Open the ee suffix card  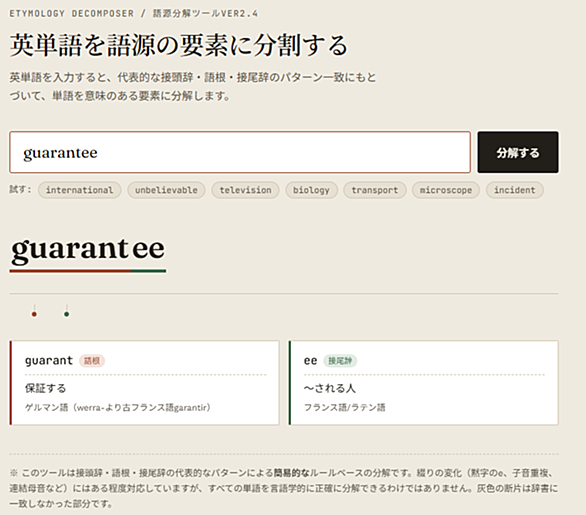(423, 383)
